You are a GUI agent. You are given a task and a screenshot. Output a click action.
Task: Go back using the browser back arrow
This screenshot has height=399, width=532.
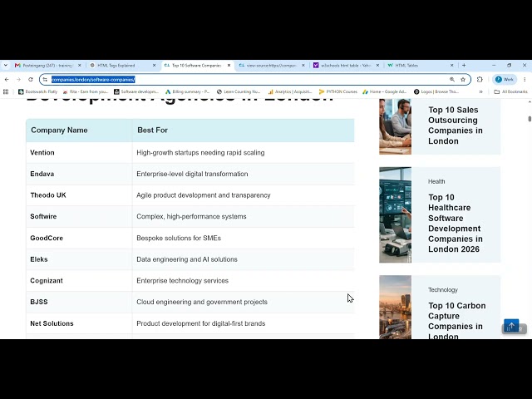click(7, 80)
